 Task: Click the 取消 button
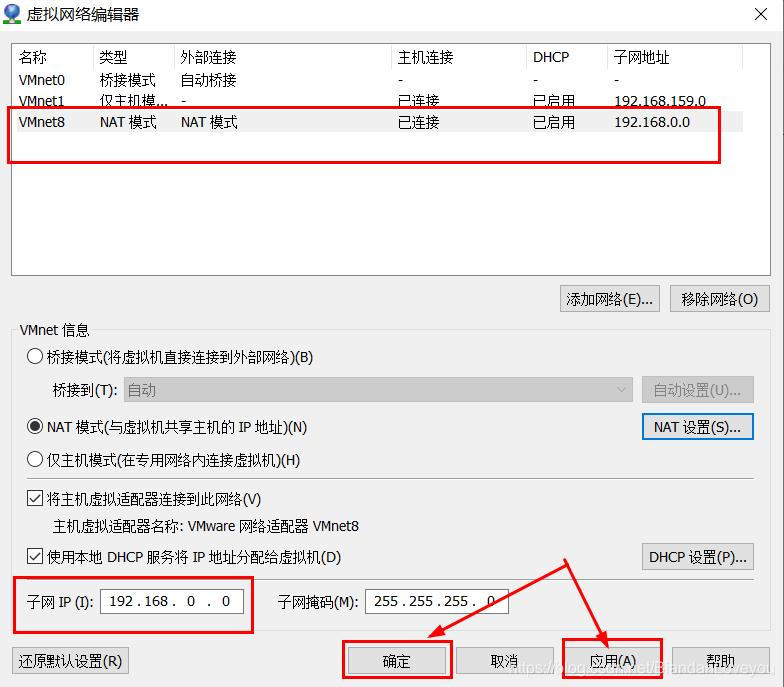(x=504, y=661)
